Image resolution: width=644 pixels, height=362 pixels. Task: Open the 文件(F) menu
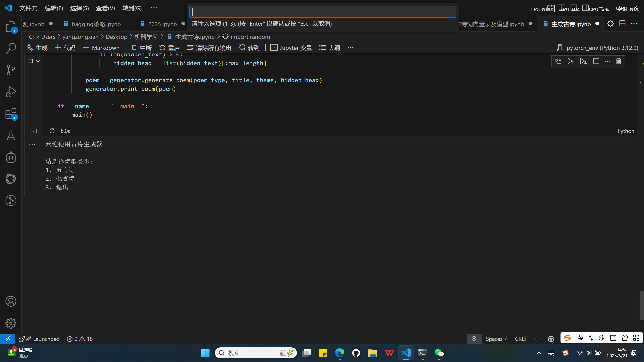coord(28,8)
